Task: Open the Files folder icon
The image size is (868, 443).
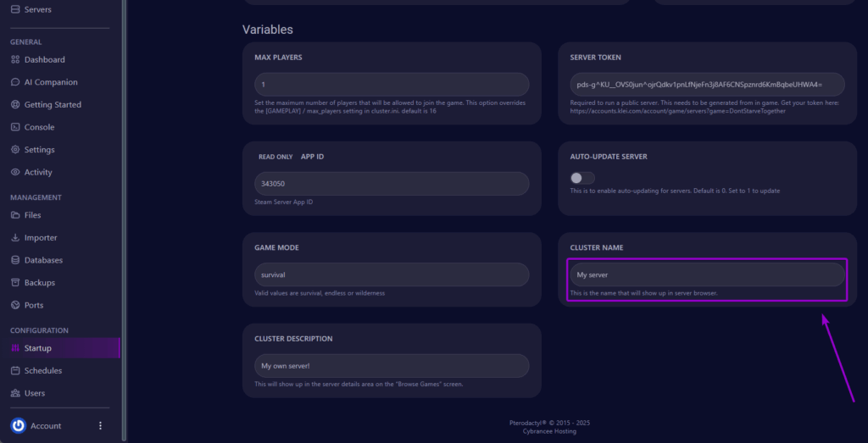Action: [15, 215]
